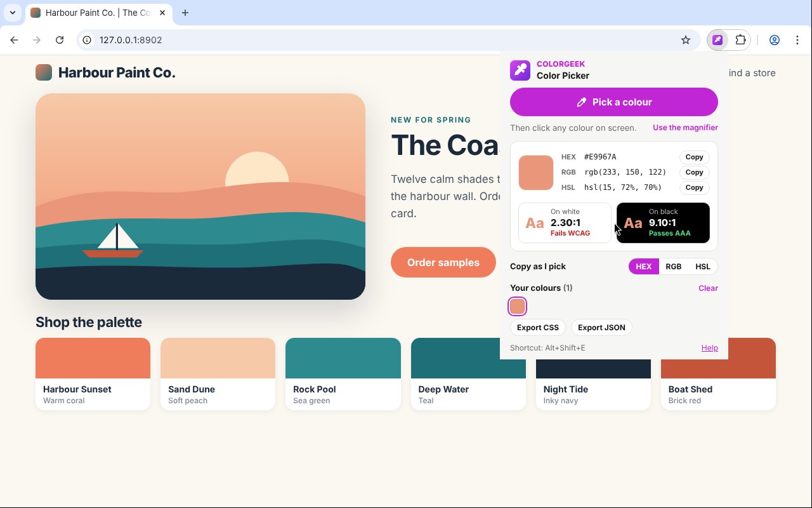Open the Use the magnifier link
Image resolution: width=812 pixels, height=508 pixels.
tap(685, 128)
